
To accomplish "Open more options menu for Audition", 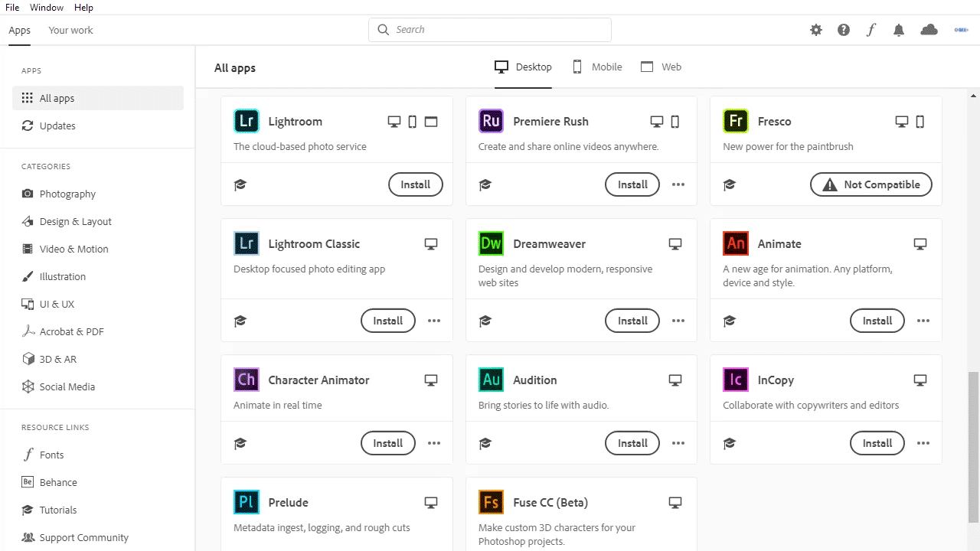I will 678,443.
